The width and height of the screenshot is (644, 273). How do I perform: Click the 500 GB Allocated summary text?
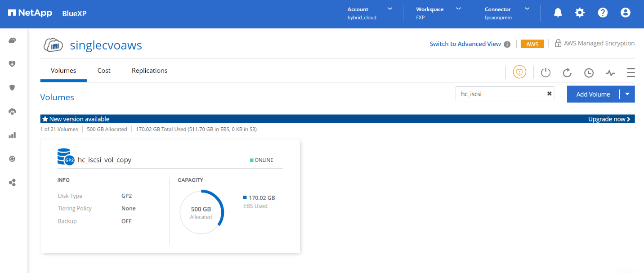click(107, 129)
